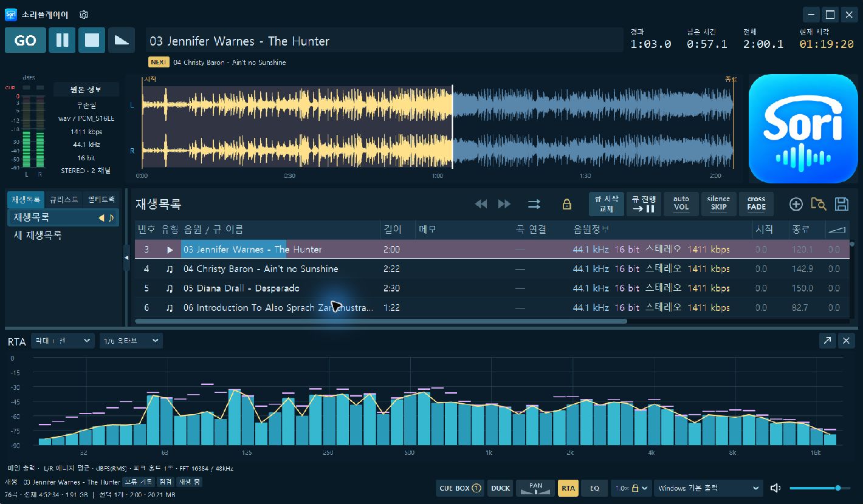Toggle the playback order arrows icon
Screen dimensions: 863x504
point(534,204)
